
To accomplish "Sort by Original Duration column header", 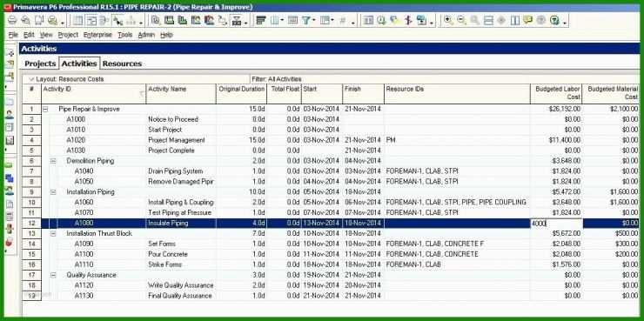I will coord(241,94).
